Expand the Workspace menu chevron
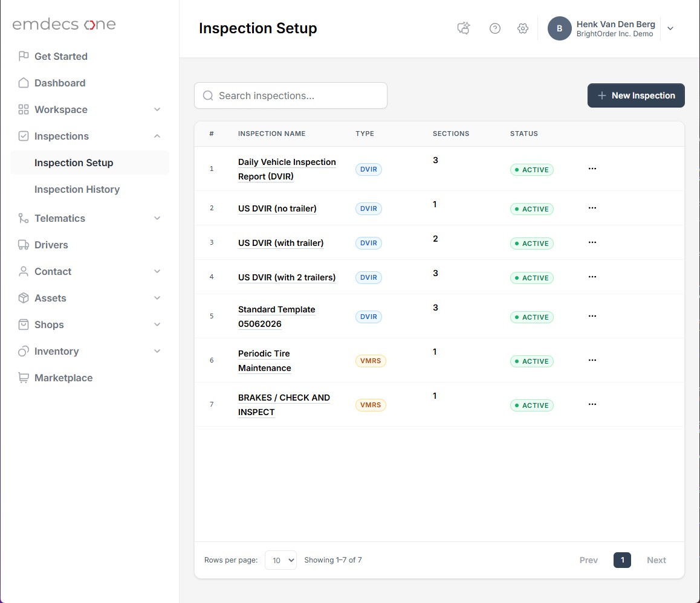The height and width of the screenshot is (603, 700). (x=157, y=109)
